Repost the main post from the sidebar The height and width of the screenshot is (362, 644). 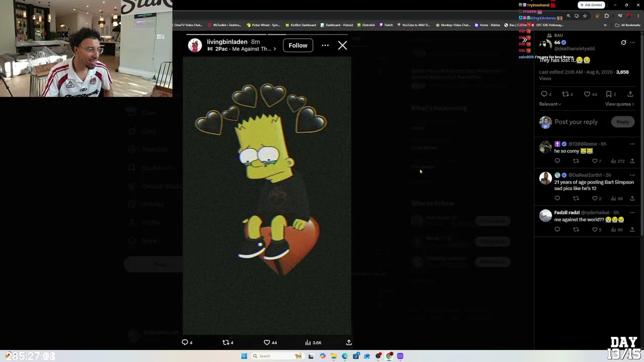click(x=565, y=94)
